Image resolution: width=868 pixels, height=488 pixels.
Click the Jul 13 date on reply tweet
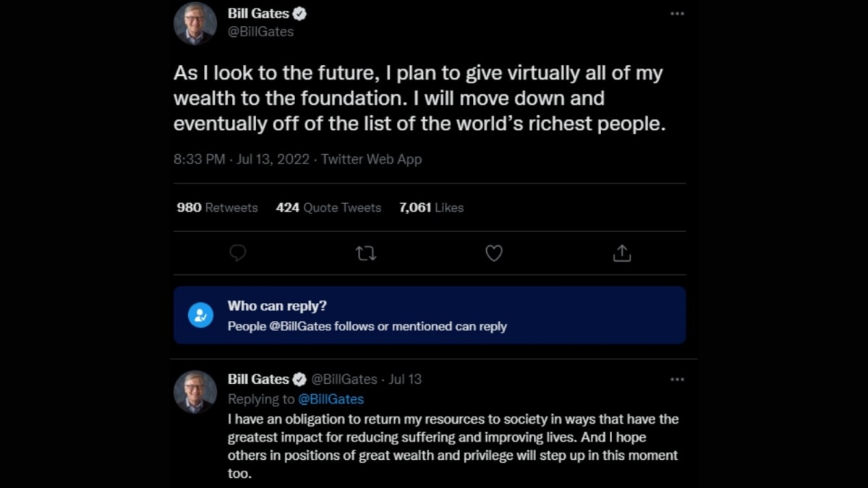point(405,379)
